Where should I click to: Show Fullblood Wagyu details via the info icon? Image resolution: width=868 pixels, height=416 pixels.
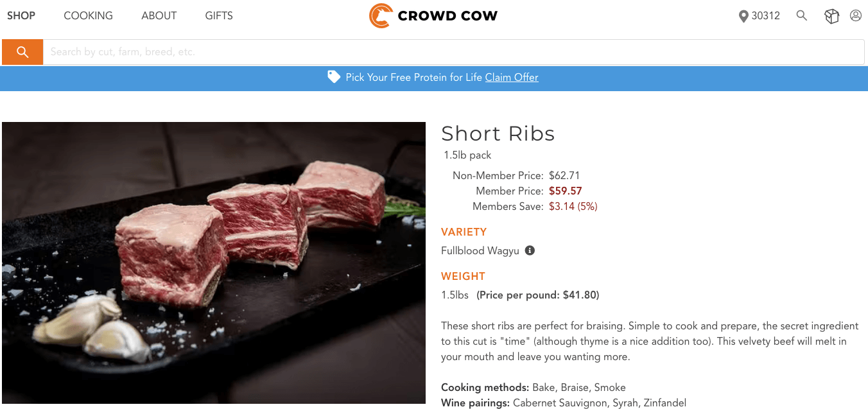(x=530, y=250)
